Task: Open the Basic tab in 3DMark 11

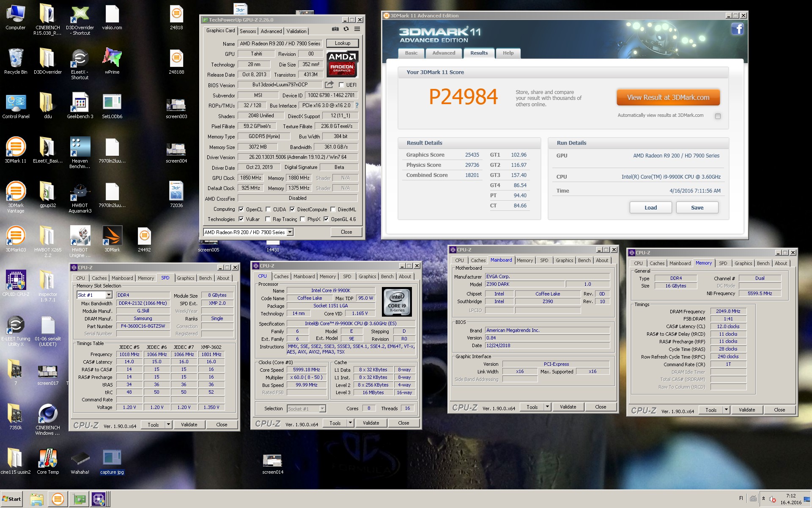Action: pyautogui.click(x=411, y=53)
